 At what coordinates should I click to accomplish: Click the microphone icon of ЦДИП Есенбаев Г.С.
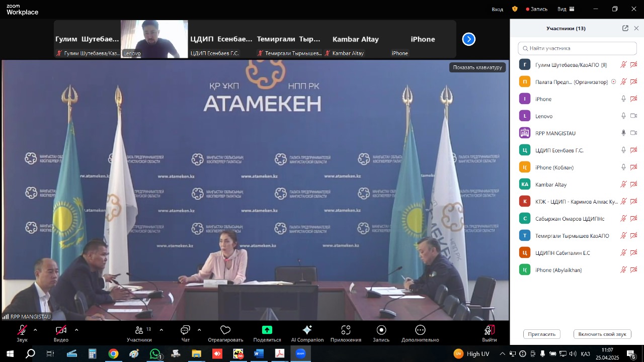tap(623, 150)
